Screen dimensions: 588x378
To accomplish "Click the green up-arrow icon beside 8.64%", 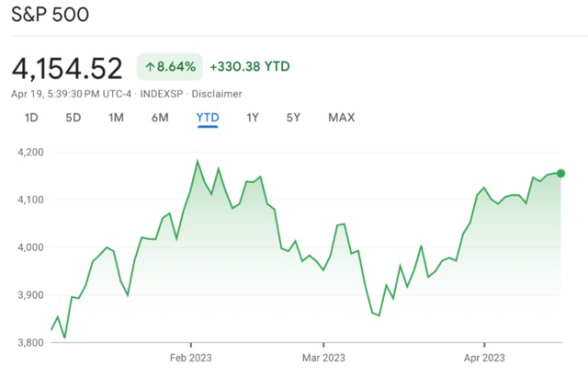I will click(151, 67).
